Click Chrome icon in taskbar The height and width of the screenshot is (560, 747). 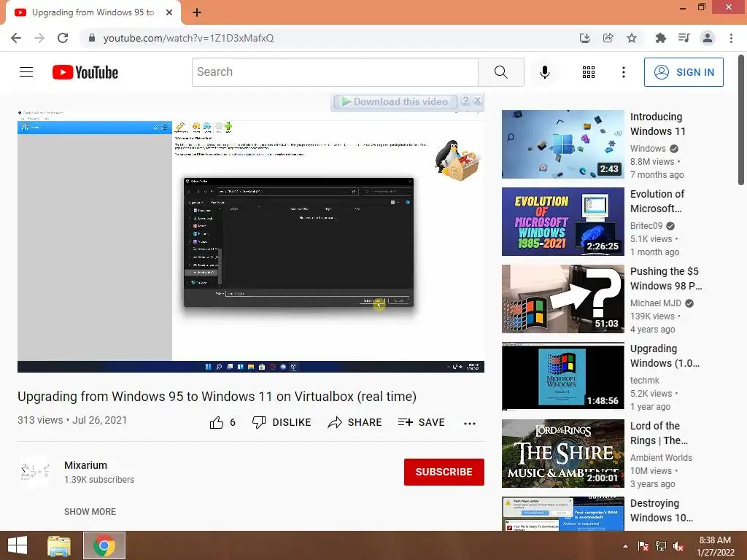click(x=104, y=545)
